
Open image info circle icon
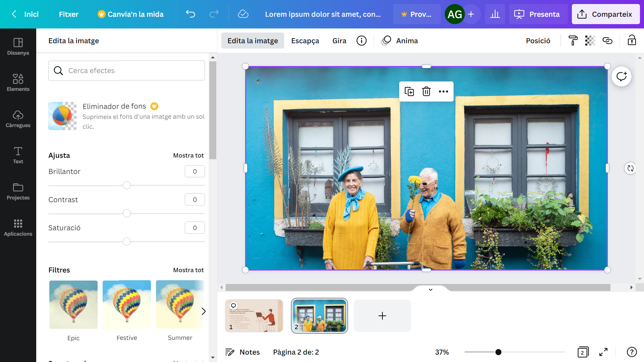(x=362, y=41)
